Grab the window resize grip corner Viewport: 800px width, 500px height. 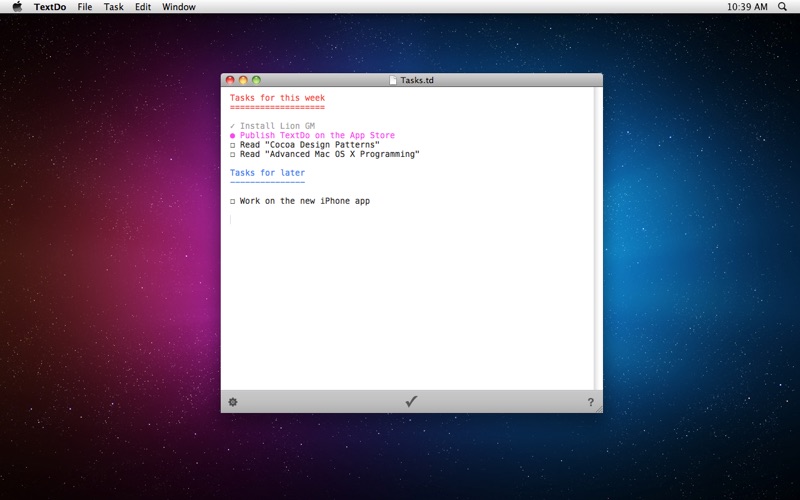pos(598,409)
